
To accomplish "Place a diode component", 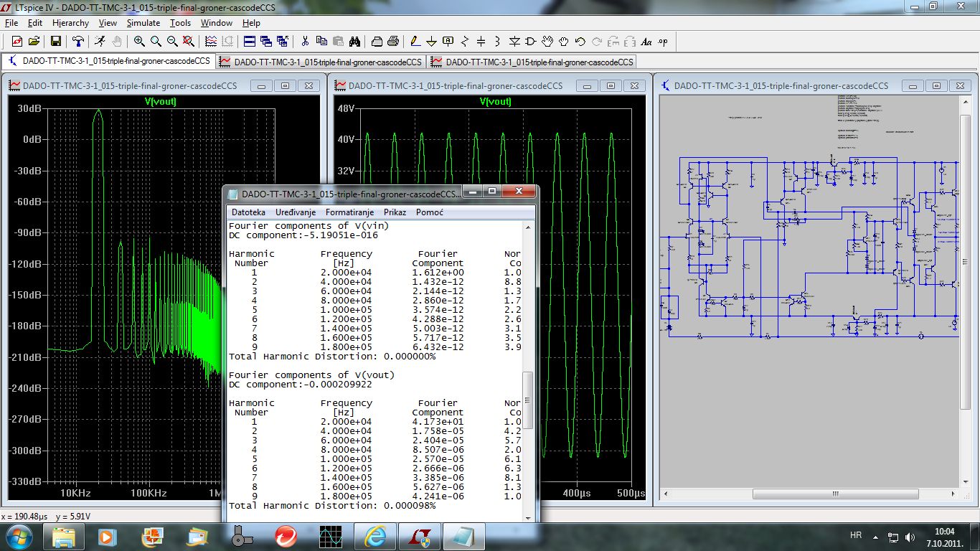I will coord(514,41).
